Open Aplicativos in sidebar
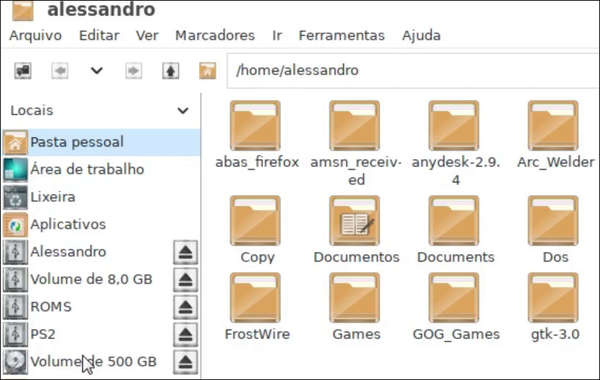Screen dimensions: 600x380 coord(101,225)
